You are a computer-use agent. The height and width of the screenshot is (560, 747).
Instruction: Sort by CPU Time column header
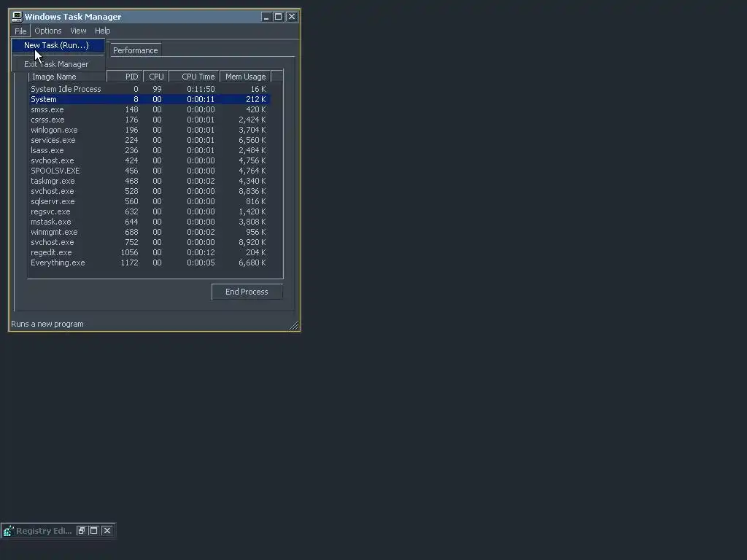[194, 77]
